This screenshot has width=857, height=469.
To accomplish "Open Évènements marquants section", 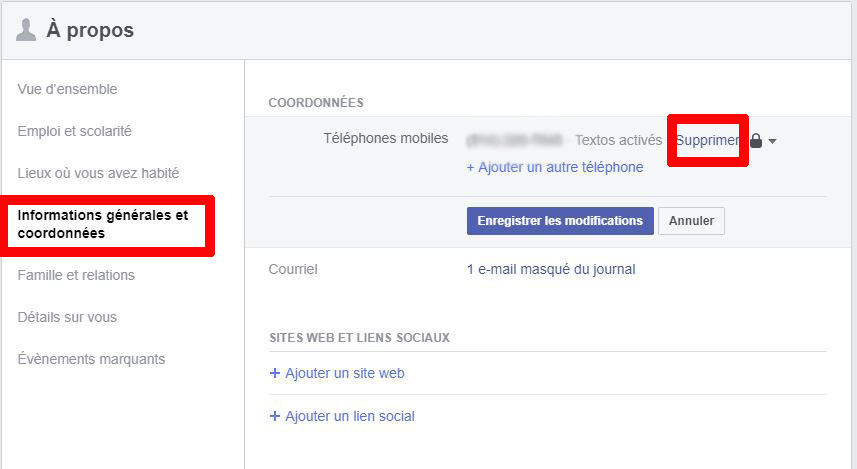I will coord(91,359).
